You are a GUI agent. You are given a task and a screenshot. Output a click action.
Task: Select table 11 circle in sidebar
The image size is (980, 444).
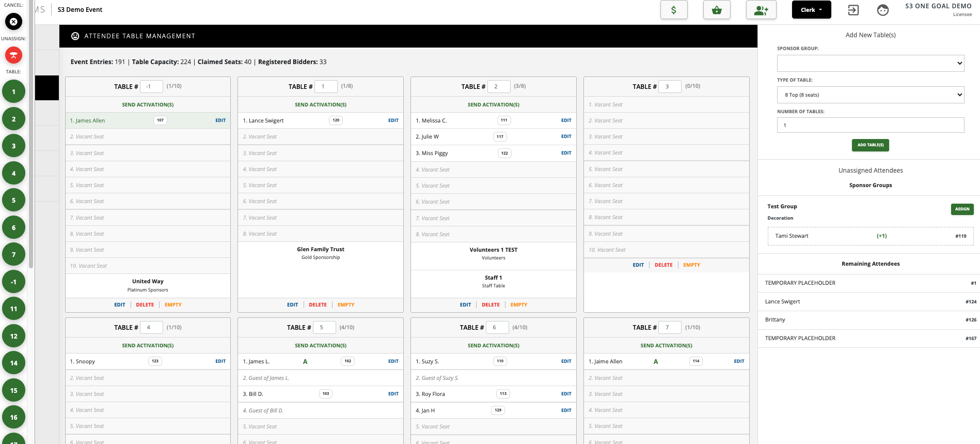pos(13,309)
